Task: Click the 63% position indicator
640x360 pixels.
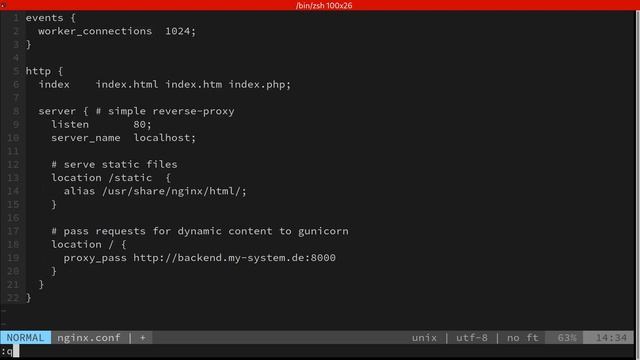Action: [567, 338]
